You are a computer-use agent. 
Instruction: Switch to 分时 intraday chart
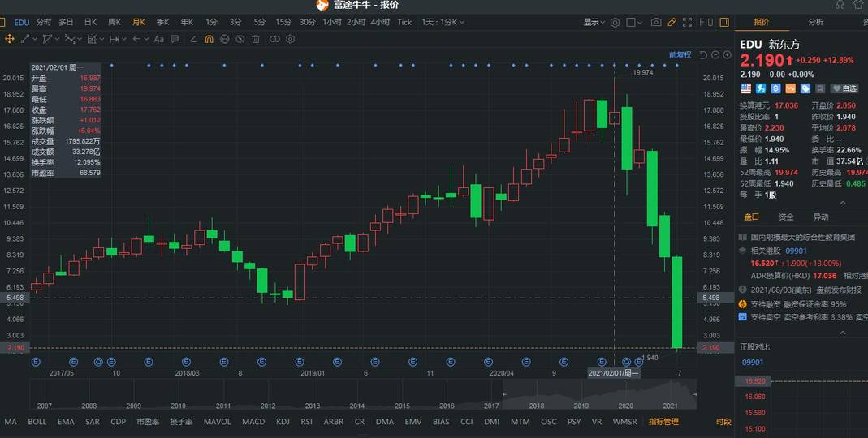coord(44,22)
